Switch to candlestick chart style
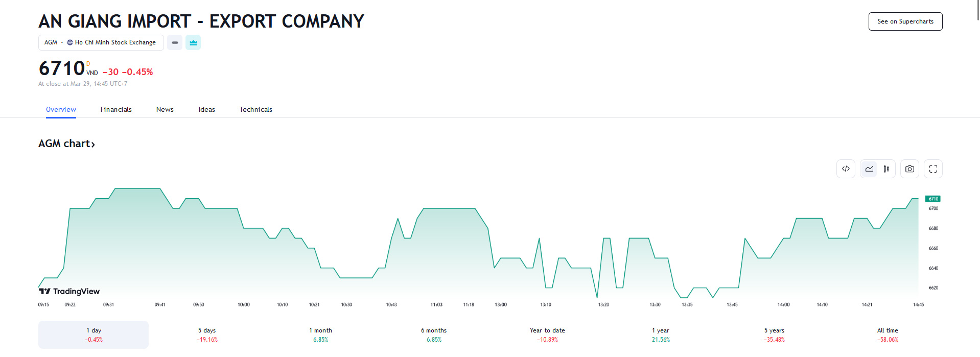This screenshot has width=980, height=357. pyautogui.click(x=886, y=169)
